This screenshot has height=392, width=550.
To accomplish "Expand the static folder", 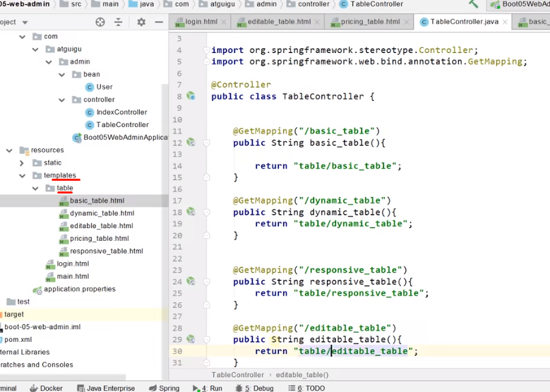I will pyautogui.click(x=22, y=163).
